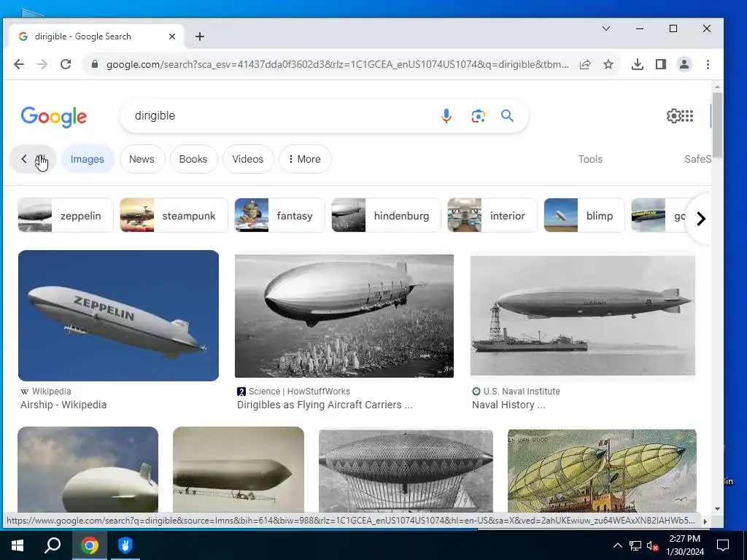Open Dirigibles as Flying Aircraft Carriers link

tap(325, 405)
